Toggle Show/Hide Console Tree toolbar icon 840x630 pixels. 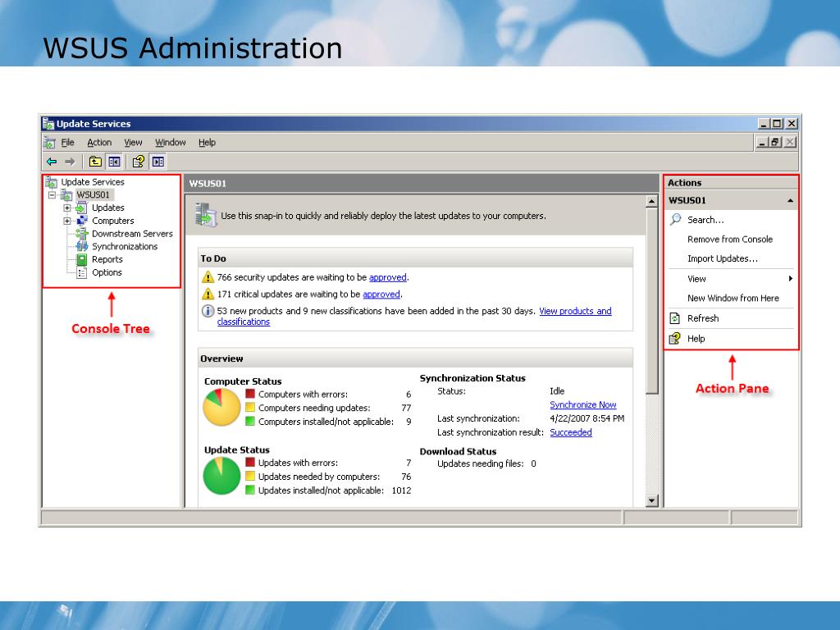click(x=114, y=162)
